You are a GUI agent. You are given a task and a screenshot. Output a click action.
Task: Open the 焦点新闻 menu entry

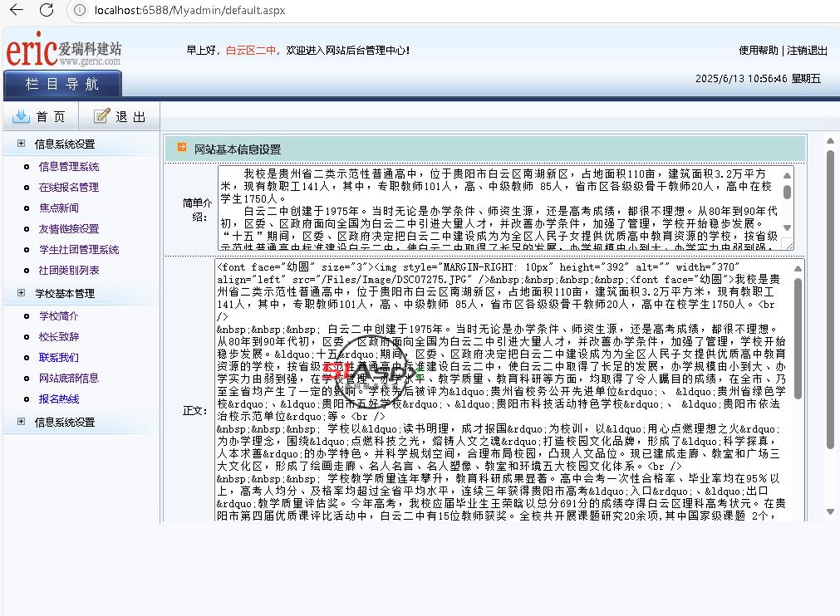59,208
